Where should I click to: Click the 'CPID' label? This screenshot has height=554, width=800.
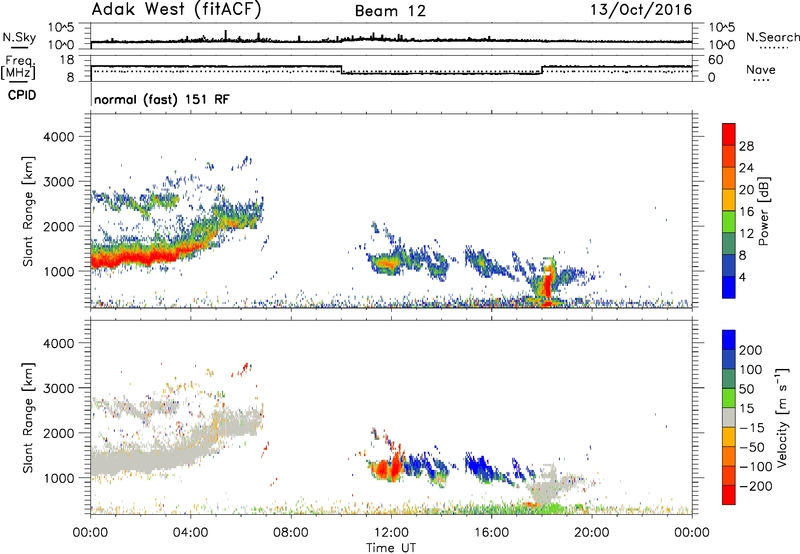pos(22,95)
